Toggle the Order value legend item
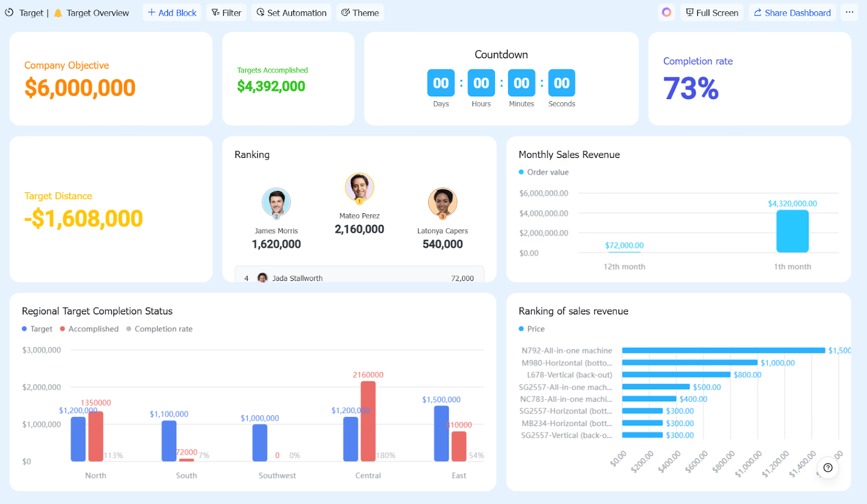This screenshot has width=867, height=504. [544, 172]
